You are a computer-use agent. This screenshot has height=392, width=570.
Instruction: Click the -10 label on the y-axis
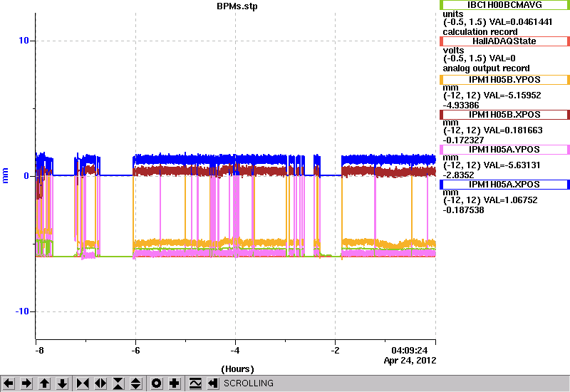[22, 311]
